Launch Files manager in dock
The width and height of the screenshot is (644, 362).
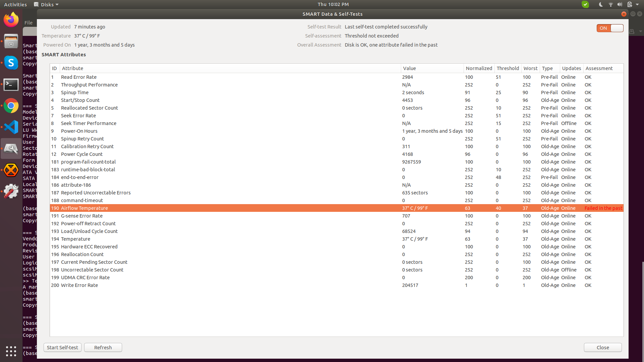click(11, 41)
